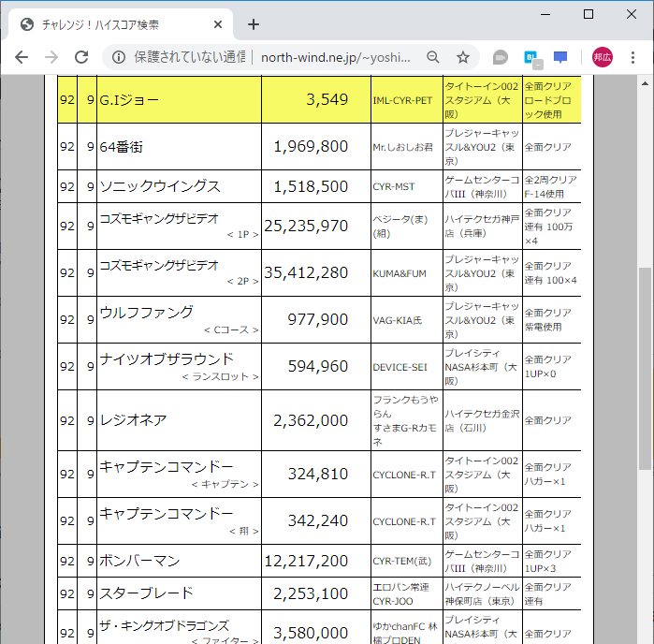View site info for the insecure connection
Viewport: 654px width, 644px height.
pos(119,57)
